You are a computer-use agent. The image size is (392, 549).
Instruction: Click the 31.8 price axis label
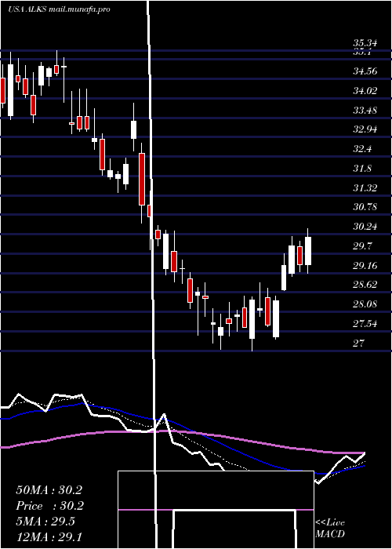[x=362, y=169]
